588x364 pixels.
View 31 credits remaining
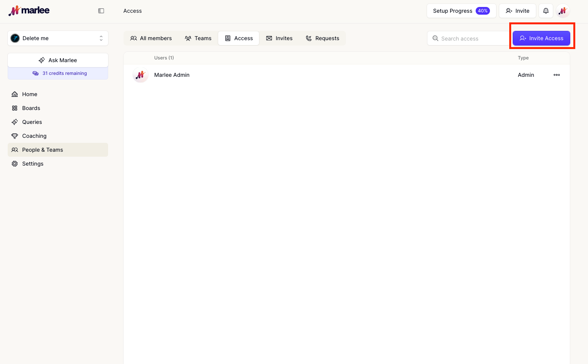click(58, 73)
